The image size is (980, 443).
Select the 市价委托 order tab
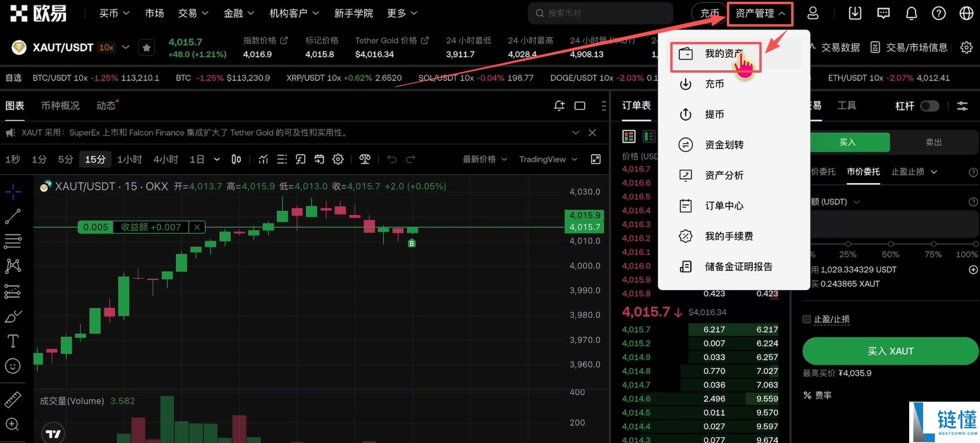(x=863, y=172)
